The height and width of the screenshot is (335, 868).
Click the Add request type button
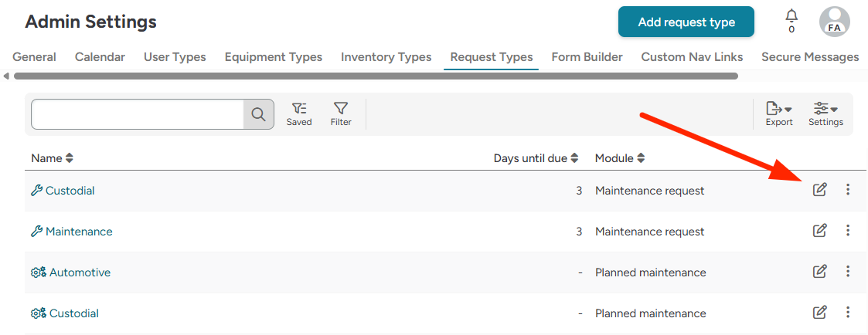686,22
